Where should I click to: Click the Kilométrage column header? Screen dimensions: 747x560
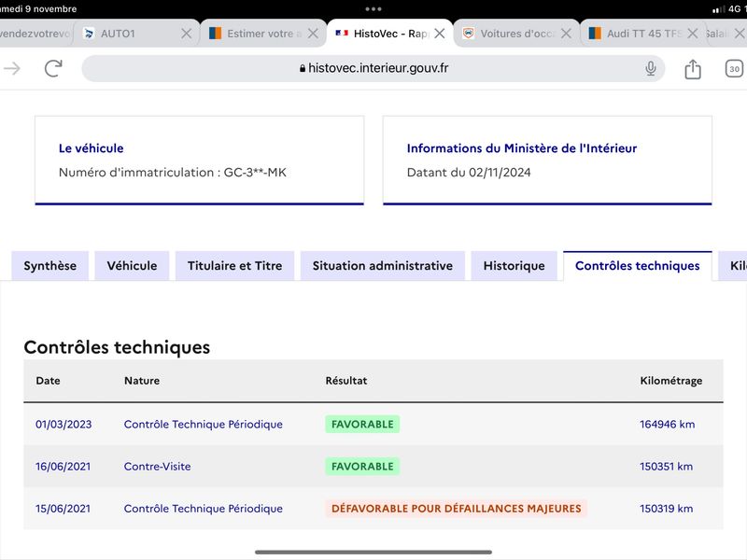pos(671,381)
